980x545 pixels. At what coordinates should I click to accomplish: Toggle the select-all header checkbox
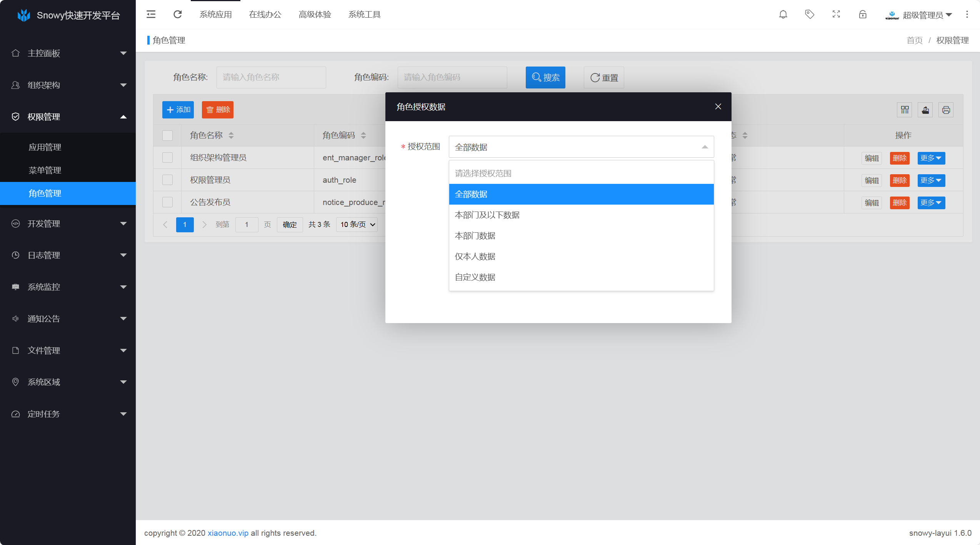coord(167,135)
